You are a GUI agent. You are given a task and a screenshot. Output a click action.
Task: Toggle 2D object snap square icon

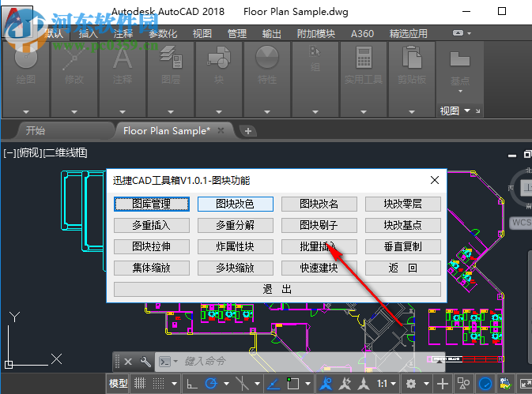tap(292, 384)
